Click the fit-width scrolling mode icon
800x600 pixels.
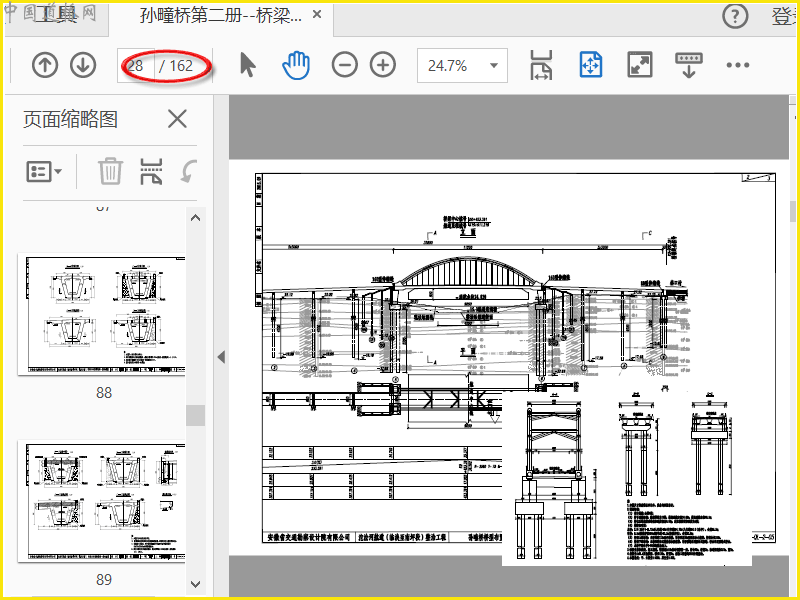[541, 66]
